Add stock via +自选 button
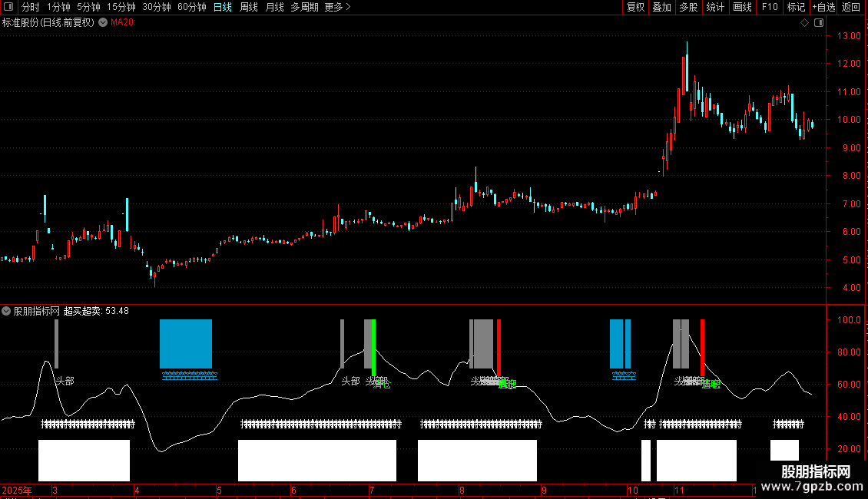 (x=823, y=7)
